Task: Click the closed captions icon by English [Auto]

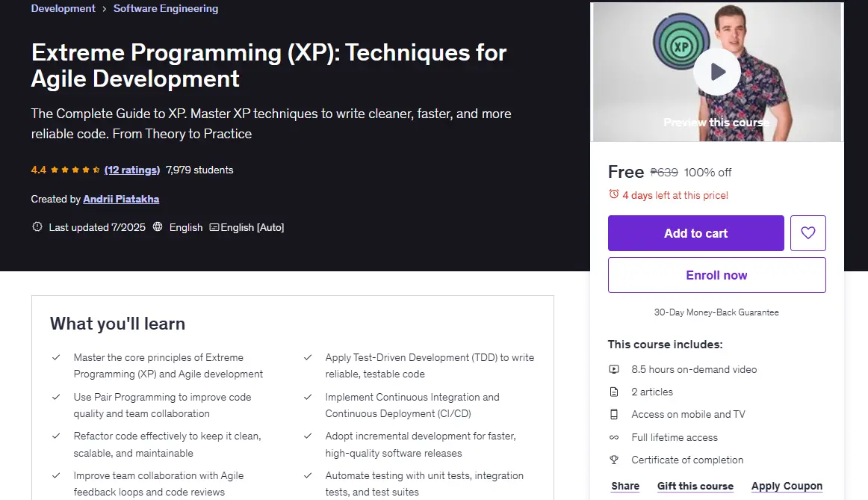Action: tap(214, 227)
